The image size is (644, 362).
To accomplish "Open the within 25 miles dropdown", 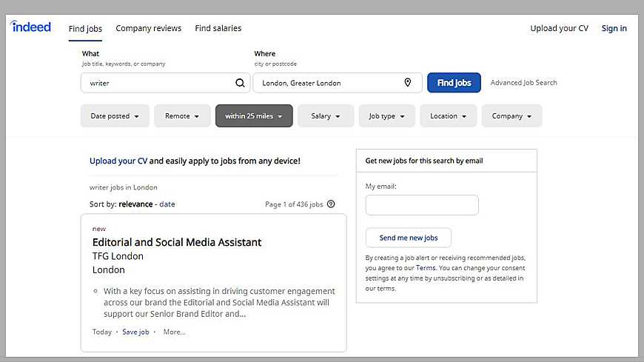I will (x=254, y=116).
